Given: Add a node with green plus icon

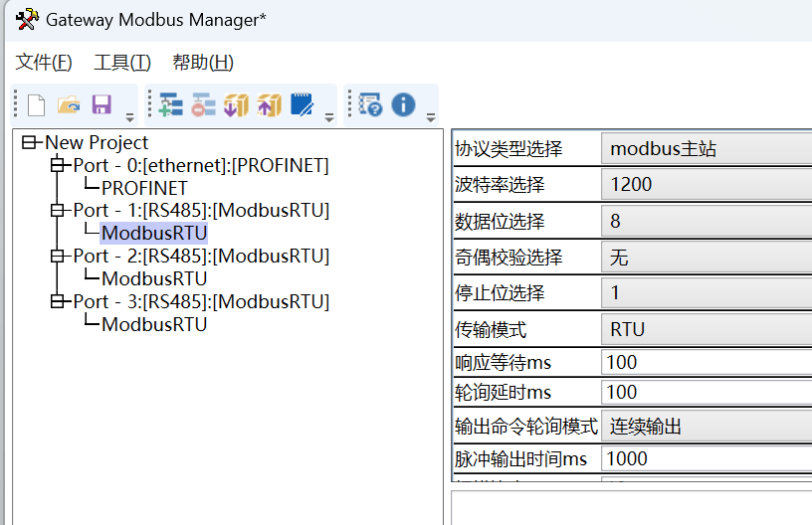Looking at the screenshot, I should 171,104.
